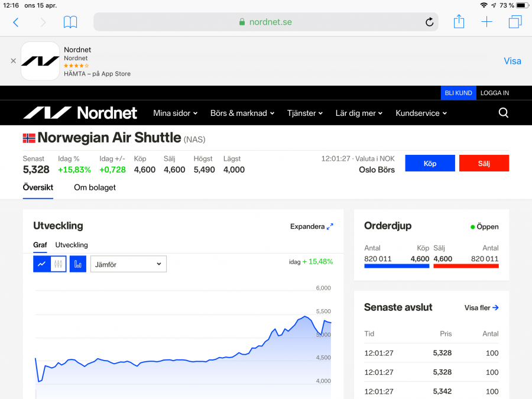Switch to the Om bolaget tab
This screenshot has height=399, width=532.
(95, 187)
